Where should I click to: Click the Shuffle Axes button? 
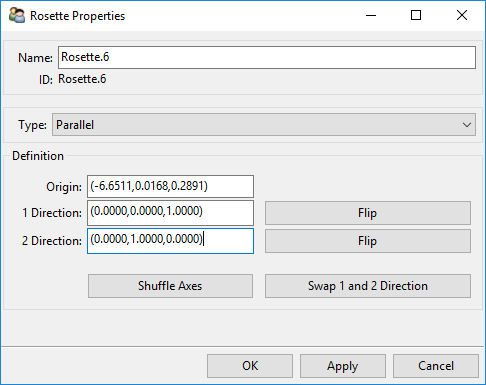[x=170, y=286]
